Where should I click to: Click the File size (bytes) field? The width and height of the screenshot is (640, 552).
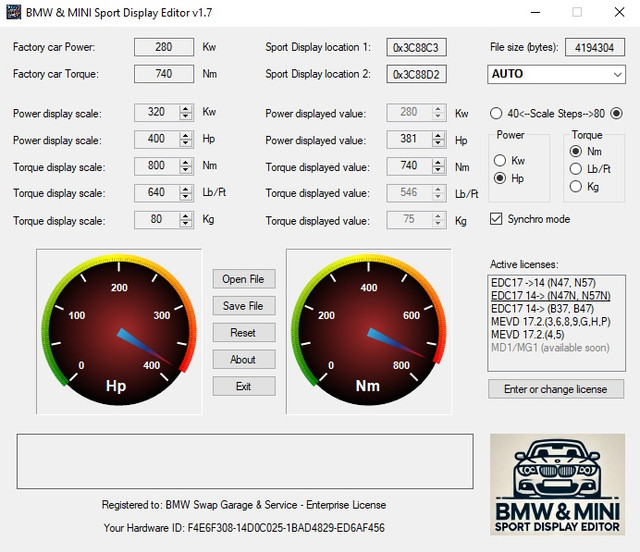coord(595,47)
